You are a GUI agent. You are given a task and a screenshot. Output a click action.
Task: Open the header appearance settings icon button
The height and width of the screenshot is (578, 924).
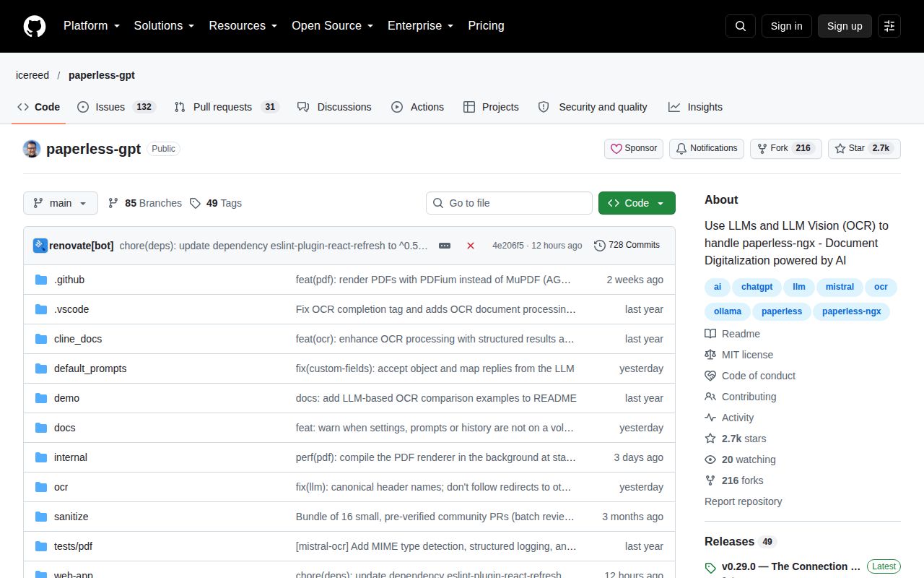pos(889,26)
